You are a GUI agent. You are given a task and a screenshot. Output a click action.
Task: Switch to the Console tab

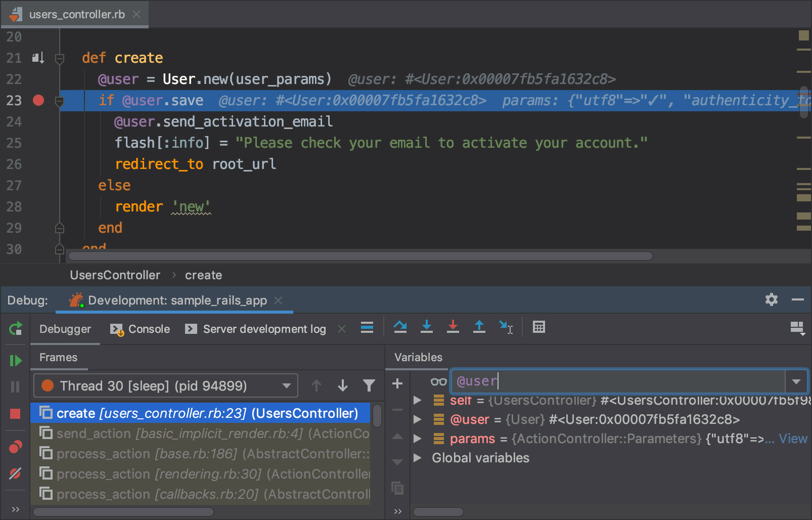point(140,329)
